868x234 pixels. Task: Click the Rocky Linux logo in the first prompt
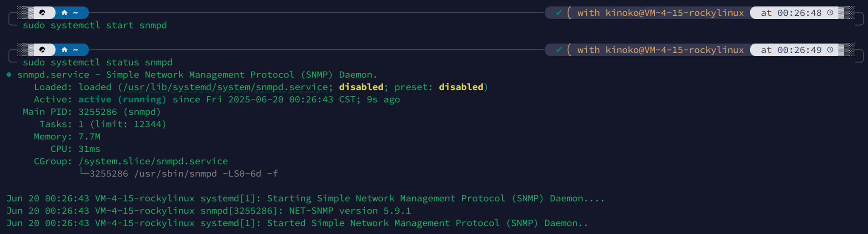tap(42, 13)
